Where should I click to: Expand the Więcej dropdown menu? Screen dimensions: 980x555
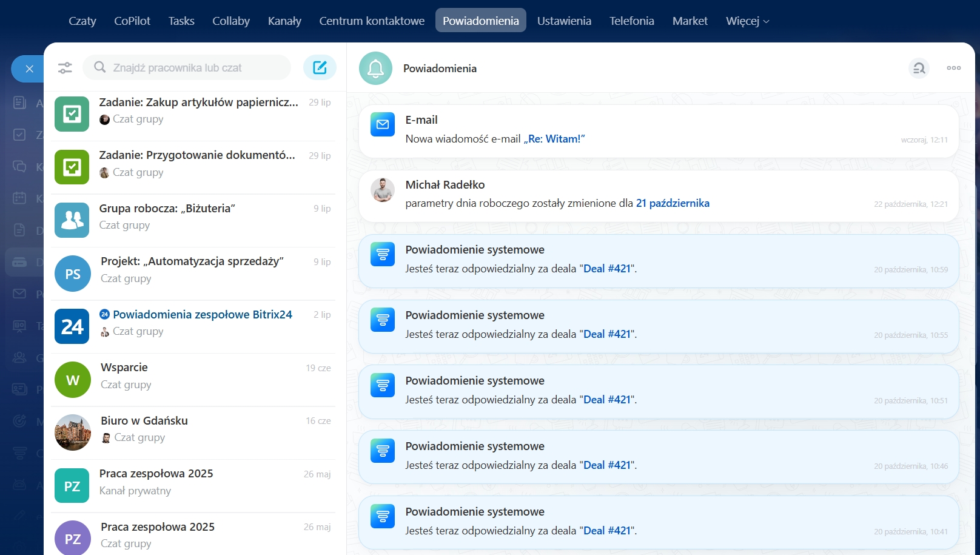click(x=747, y=21)
